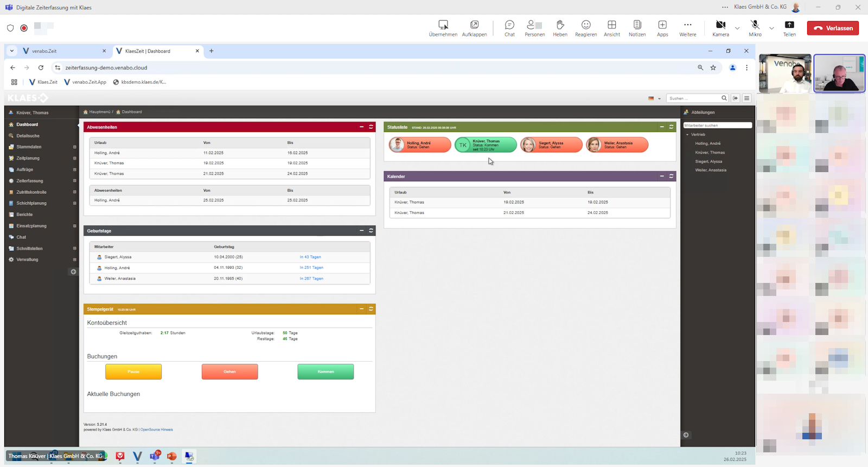Click the yellow Pause booking button

133,371
